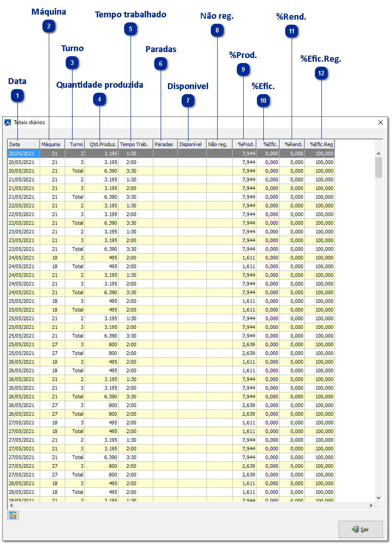Sort by the Data column header
This screenshot has width=392, height=545.
coord(23,144)
